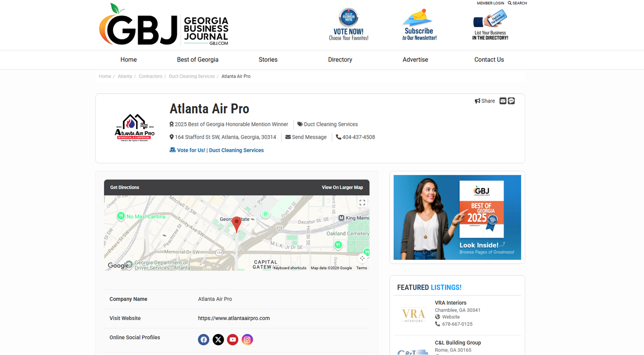Click Map data ©2026 Google text
Screen dimensions: 644x355
point(331,268)
